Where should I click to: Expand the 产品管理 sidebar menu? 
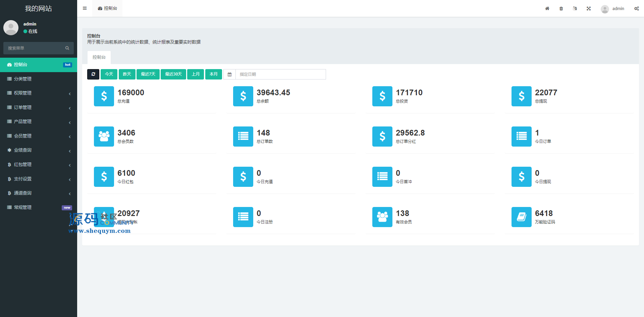[39, 121]
